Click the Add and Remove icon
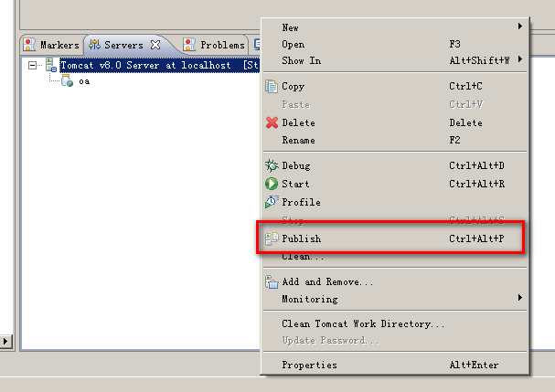555x392 pixels. pos(272,282)
